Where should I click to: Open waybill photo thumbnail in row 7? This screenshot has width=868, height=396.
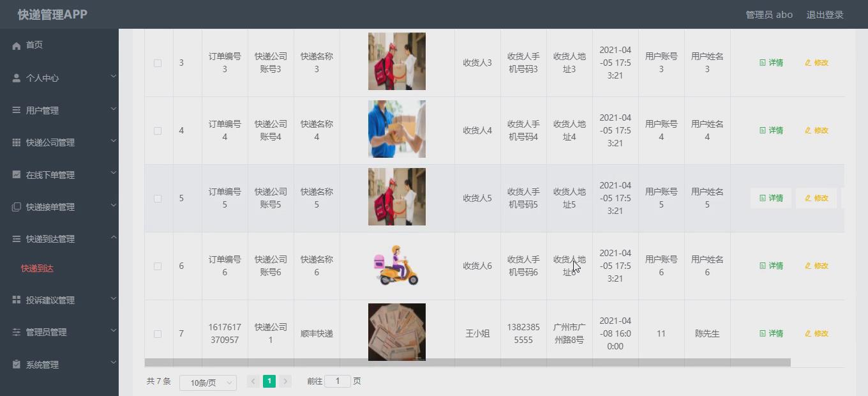point(397,332)
